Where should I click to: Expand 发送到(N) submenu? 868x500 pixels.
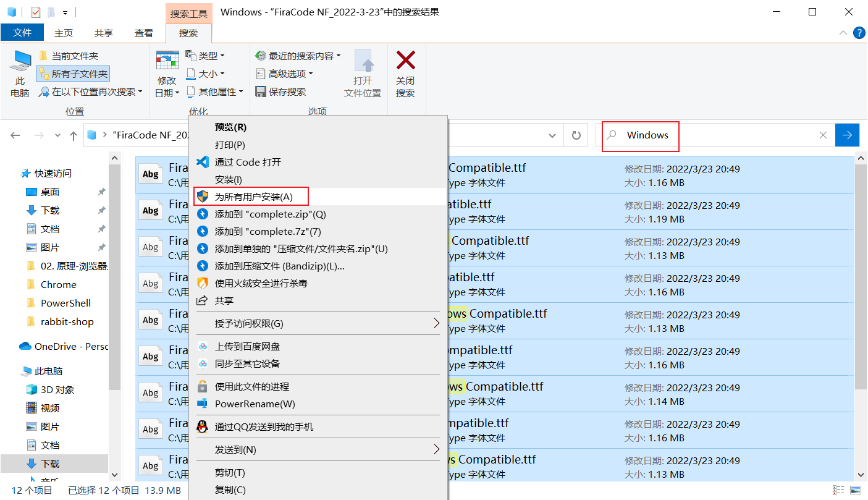(x=318, y=449)
